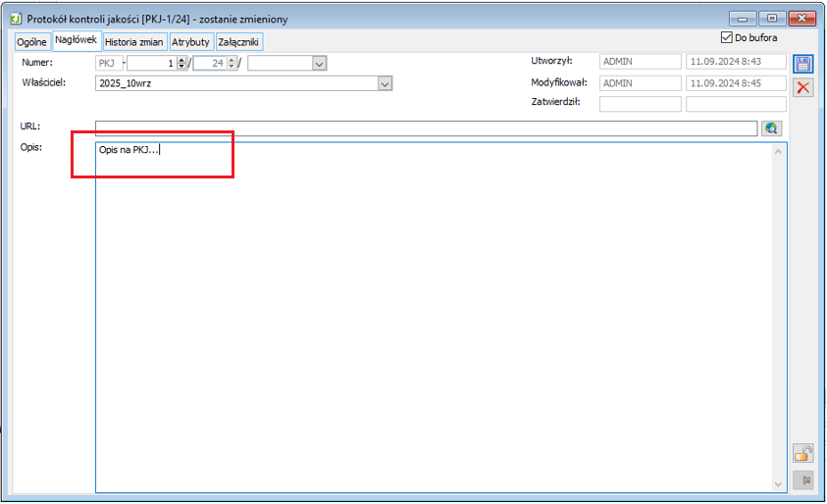
Task: Open the Historia zmian tab
Action: click(134, 42)
